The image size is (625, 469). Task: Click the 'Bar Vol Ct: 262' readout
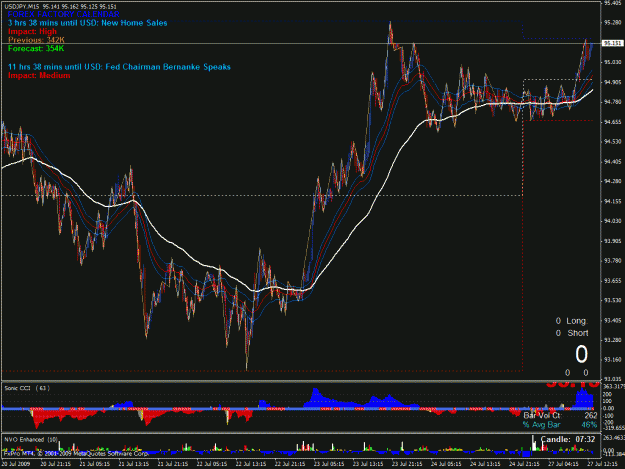point(560,416)
